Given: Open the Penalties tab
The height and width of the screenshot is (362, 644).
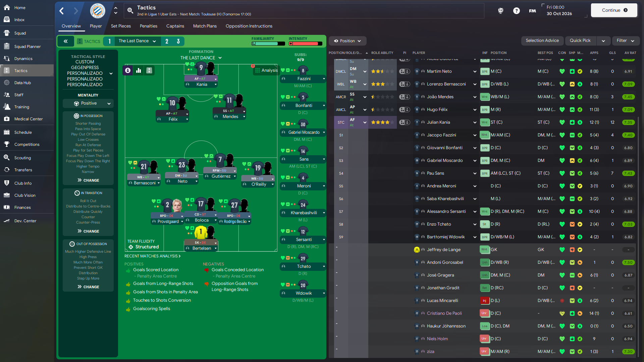Looking at the screenshot, I should pyautogui.click(x=149, y=26).
